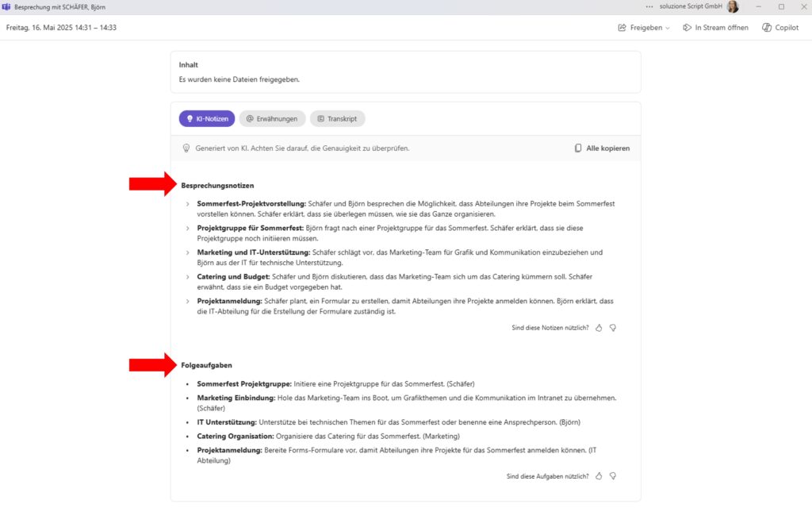
Task: Click Alle kopieren to copy notes
Action: tap(603, 148)
